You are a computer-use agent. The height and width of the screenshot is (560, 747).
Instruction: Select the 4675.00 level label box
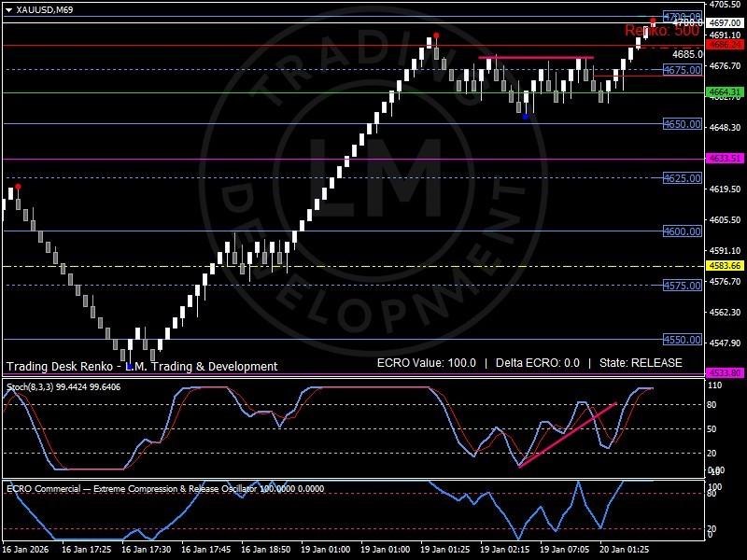pyautogui.click(x=682, y=70)
